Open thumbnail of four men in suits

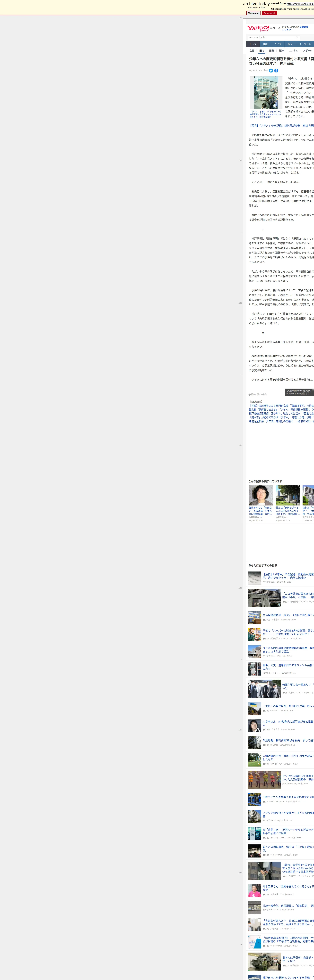264,689
